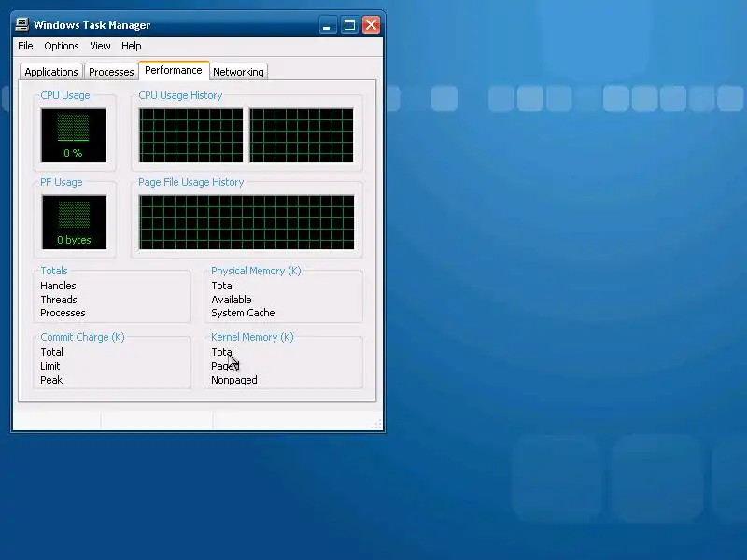The image size is (747, 560).
Task: Maximize the Windows Task Manager window
Action: (x=349, y=25)
